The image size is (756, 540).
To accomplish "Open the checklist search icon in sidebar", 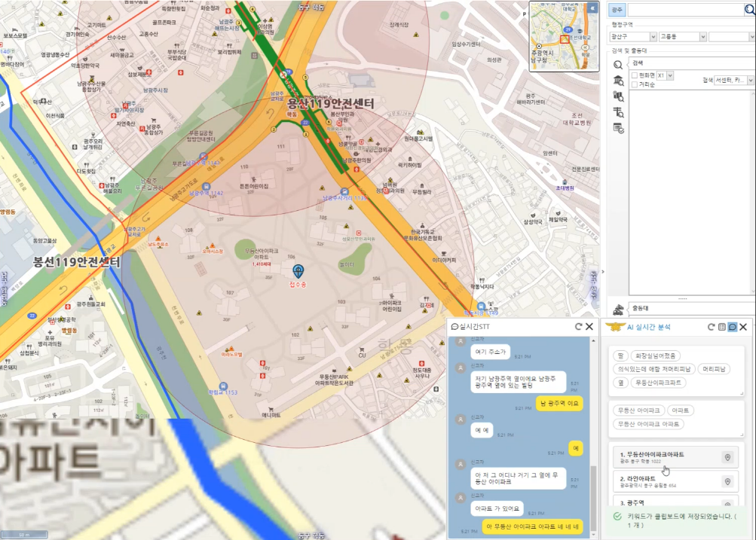I will (618, 128).
